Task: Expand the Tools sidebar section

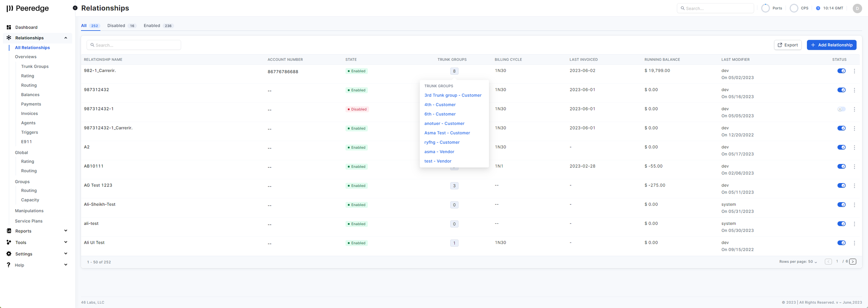Action: tap(66, 242)
